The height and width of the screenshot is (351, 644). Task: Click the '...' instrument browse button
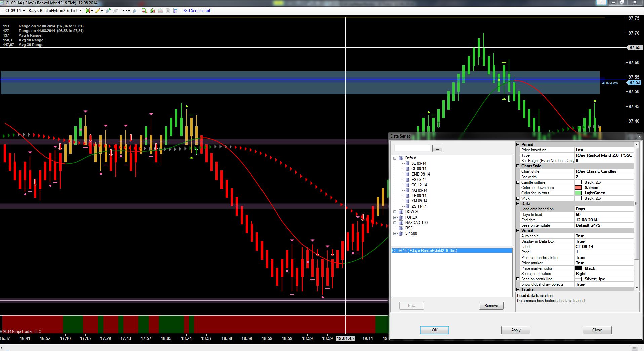(437, 148)
